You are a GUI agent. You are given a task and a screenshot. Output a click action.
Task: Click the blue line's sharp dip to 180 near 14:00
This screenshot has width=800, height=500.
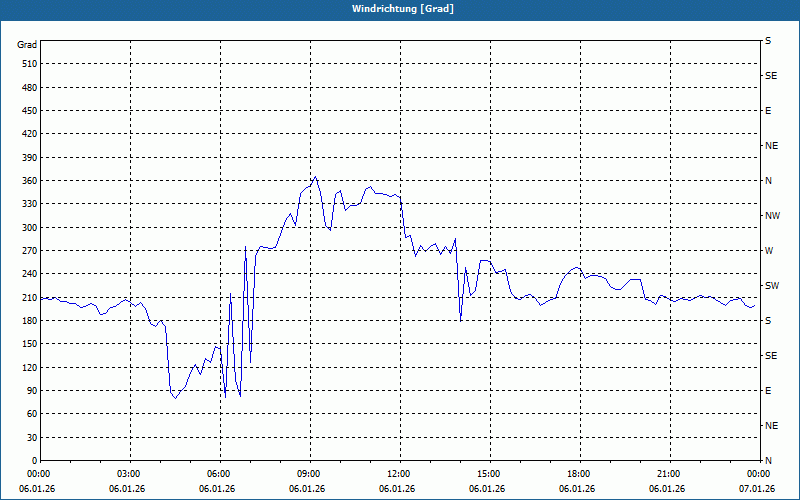pyautogui.click(x=461, y=321)
